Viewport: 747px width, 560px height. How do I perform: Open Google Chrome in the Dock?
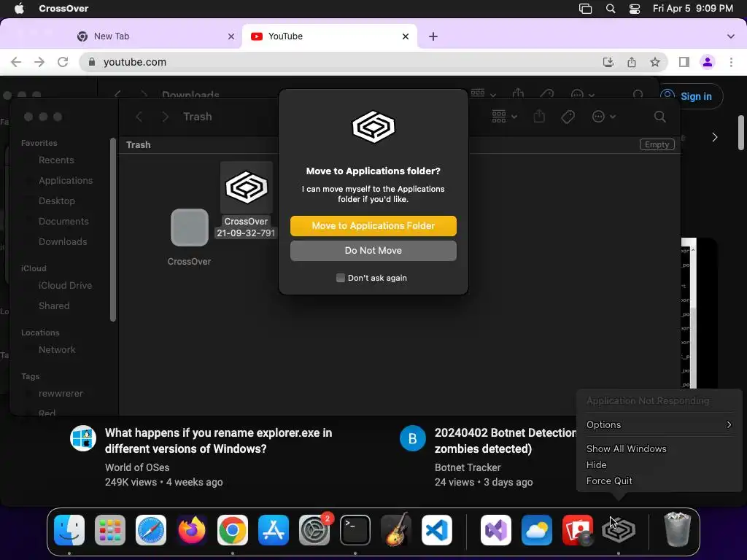point(233,530)
